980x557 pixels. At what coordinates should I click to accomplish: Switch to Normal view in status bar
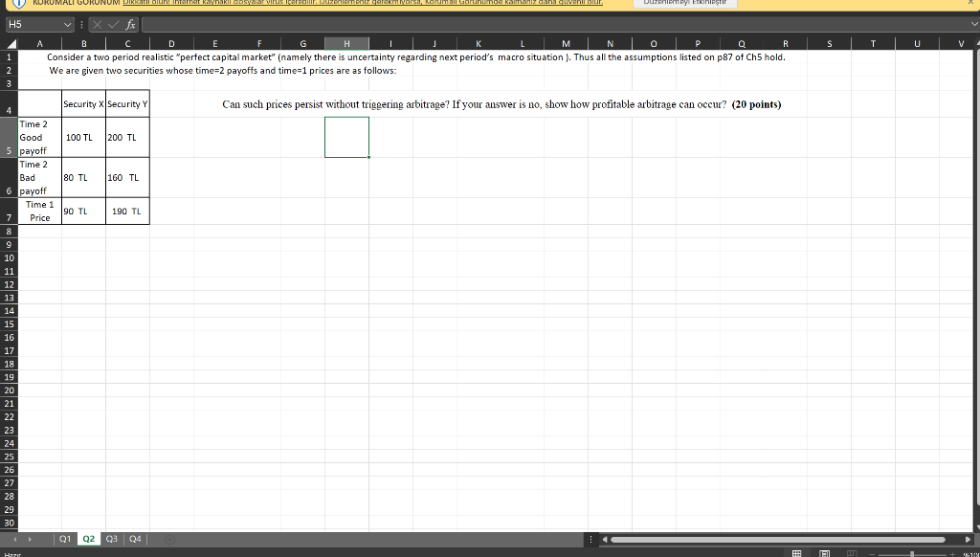coord(796,552)
